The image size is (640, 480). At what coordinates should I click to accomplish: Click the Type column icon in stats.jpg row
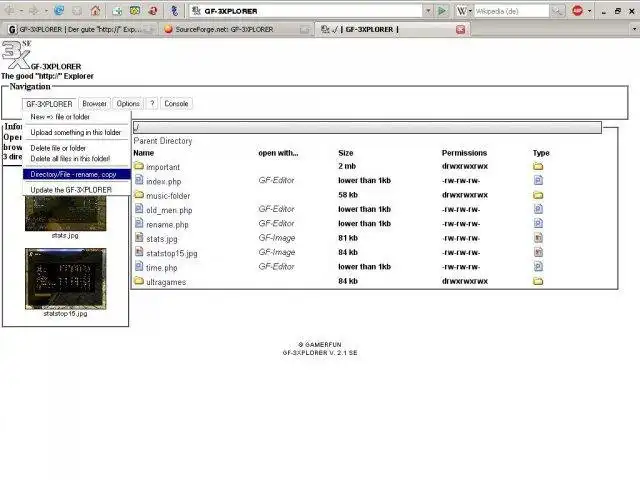(x=538, y=238)
